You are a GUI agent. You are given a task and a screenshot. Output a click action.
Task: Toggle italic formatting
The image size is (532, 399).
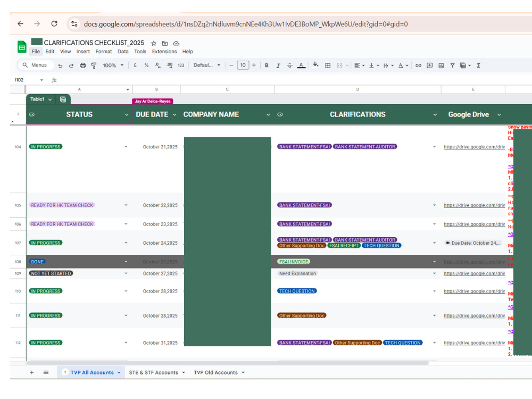click(x=278, y=65)
